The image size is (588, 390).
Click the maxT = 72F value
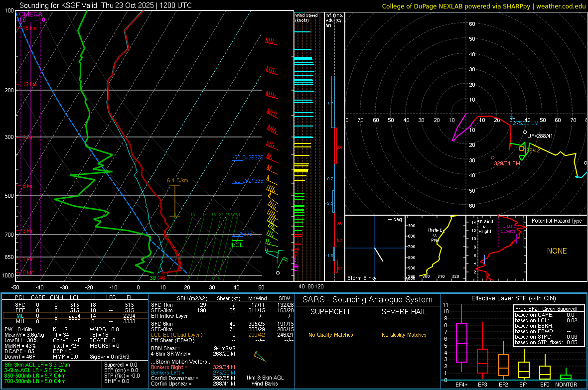[66, 346]
